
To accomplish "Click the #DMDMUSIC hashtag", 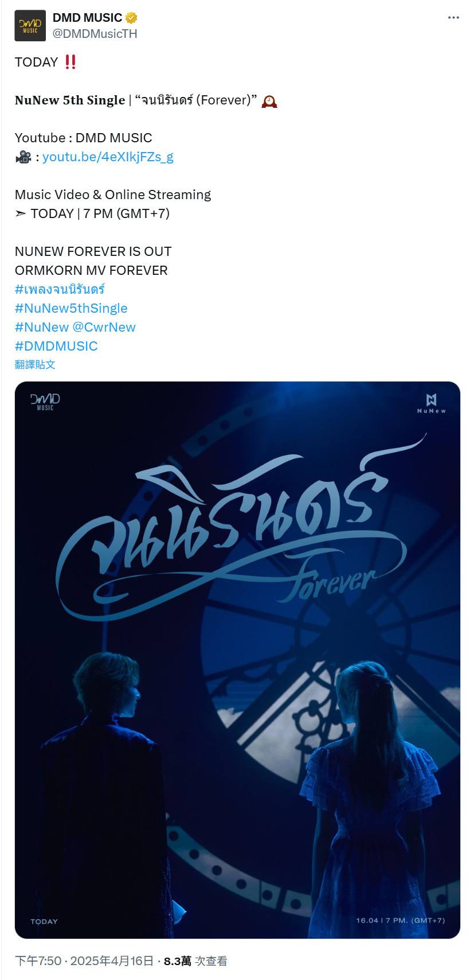I will (56, 346).
